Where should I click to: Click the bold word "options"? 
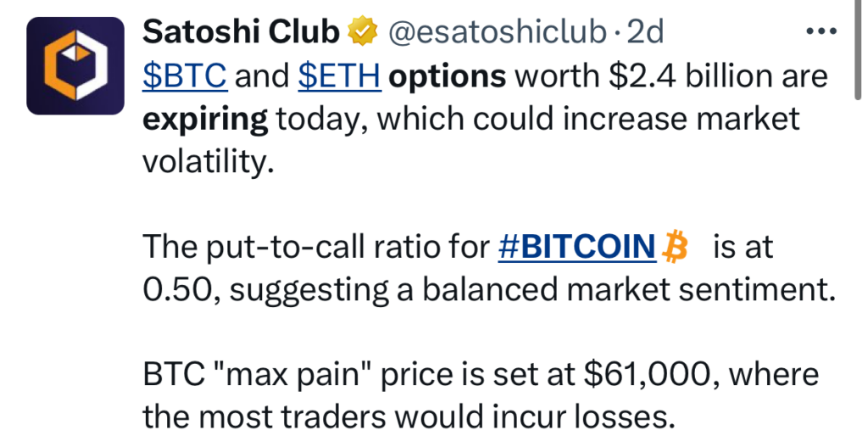[447, 77]
